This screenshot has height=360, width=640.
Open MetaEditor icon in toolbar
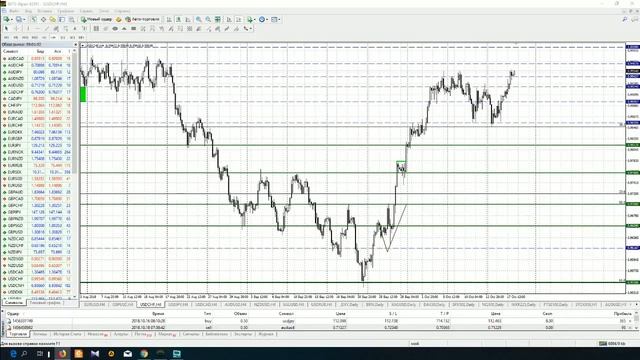point(118,19)
